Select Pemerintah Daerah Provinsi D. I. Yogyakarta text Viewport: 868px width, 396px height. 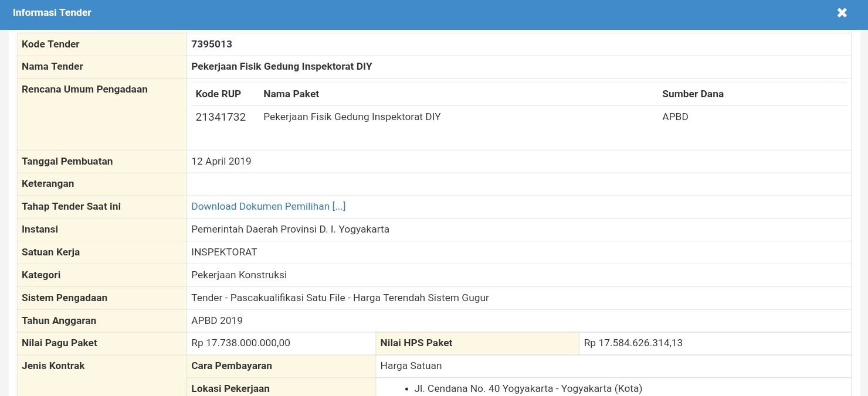click(x=290, y=229)
